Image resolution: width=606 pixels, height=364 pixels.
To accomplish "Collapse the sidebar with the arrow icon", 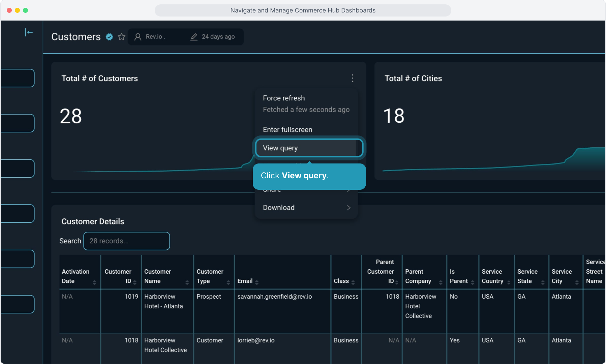I will click(29, 32).
